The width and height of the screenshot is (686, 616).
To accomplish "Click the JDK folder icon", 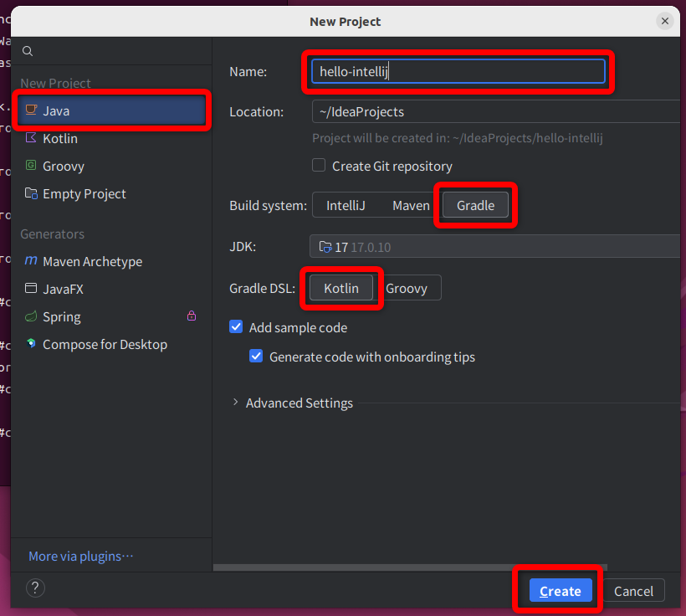I will coord(325,247).
